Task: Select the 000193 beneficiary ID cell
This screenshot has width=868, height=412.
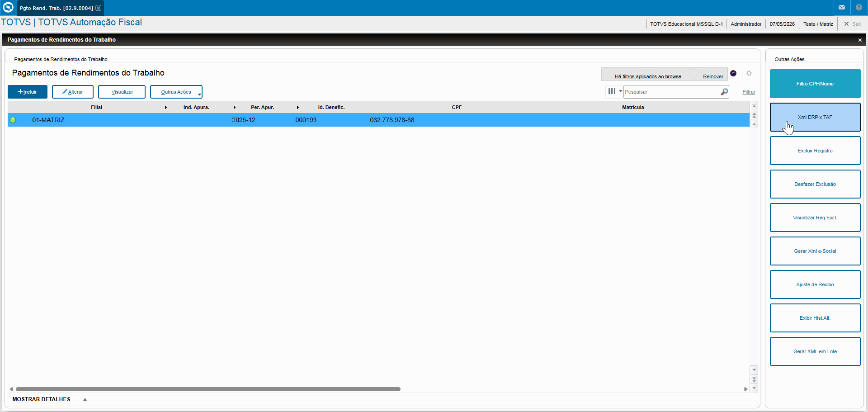Action: (306, 120)
